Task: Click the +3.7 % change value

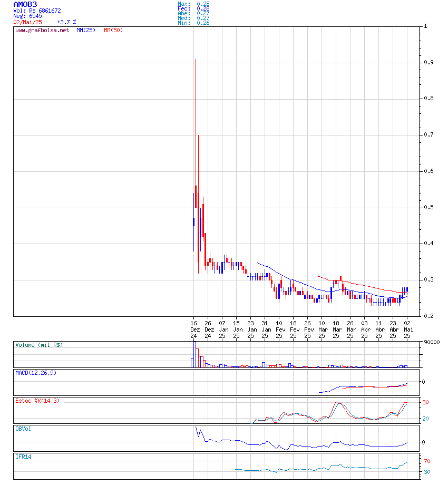Action: click(66, 22)
